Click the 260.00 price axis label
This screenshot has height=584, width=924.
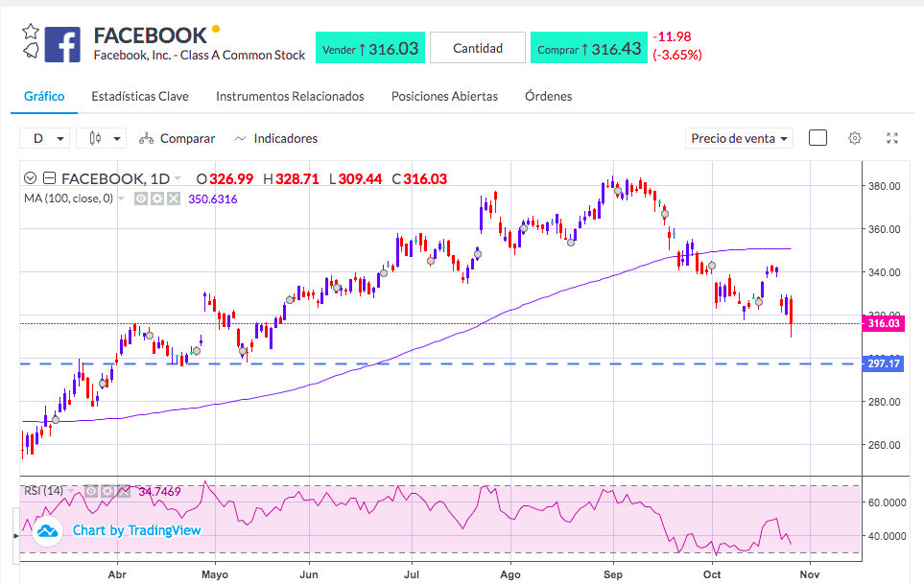pyautogui.click(x=884, y=445)
